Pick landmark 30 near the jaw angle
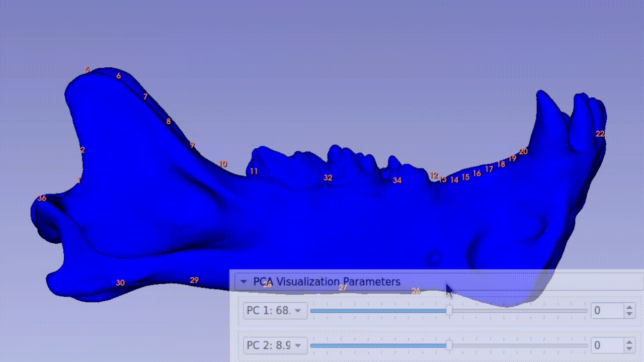Image resolution: width=644 pixels, height=362 pixels. point(120,283)
